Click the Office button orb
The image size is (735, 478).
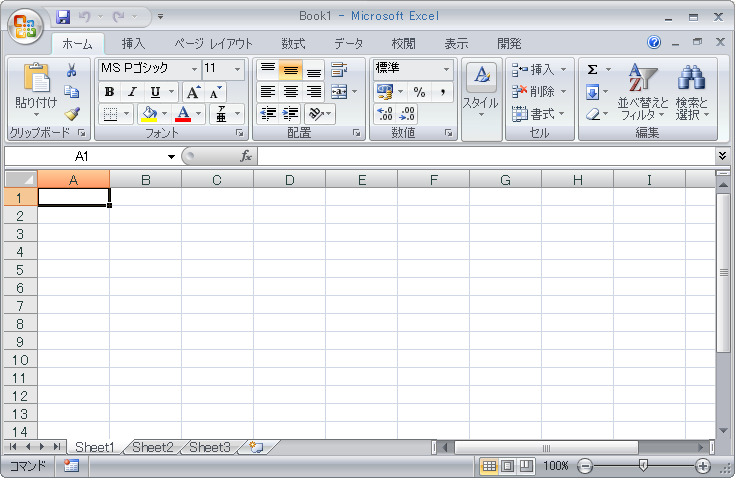pyautogui.click(x=25, y=26)
